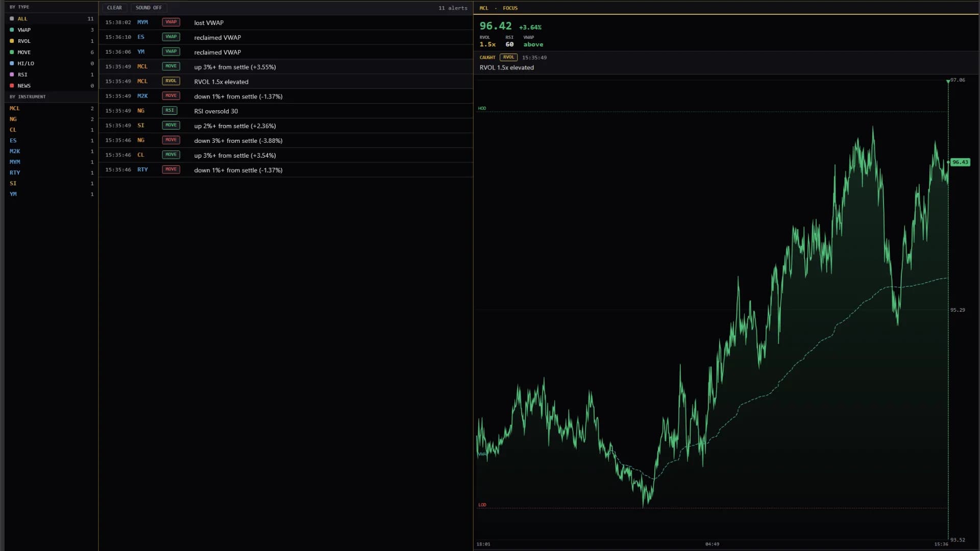
Task: Click the +3.64% change value
Action: coord(530,28)
